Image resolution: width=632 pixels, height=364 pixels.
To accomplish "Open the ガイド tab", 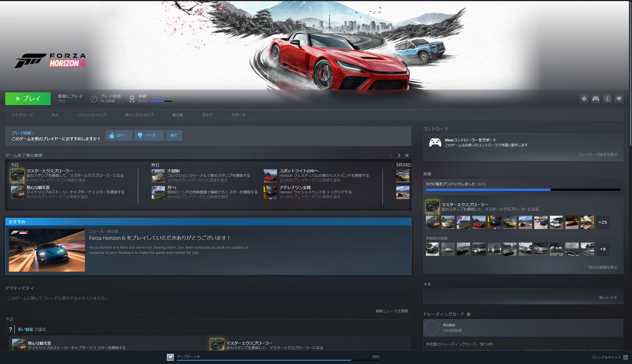I will click(207, 115).
